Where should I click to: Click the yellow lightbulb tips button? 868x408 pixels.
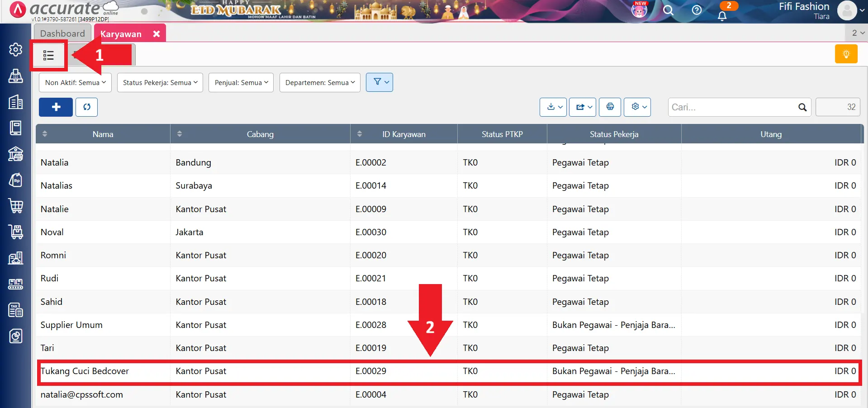tap(846, 54)
